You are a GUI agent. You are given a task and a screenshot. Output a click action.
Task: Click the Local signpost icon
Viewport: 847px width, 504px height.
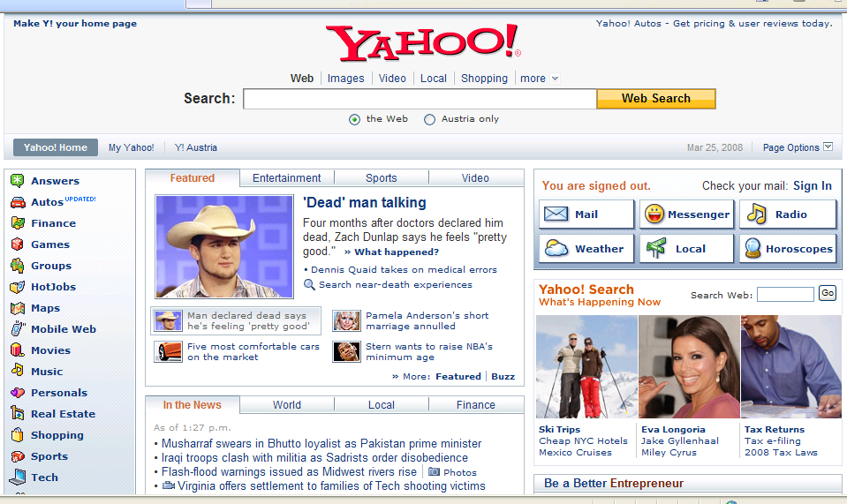click(655, 248)
